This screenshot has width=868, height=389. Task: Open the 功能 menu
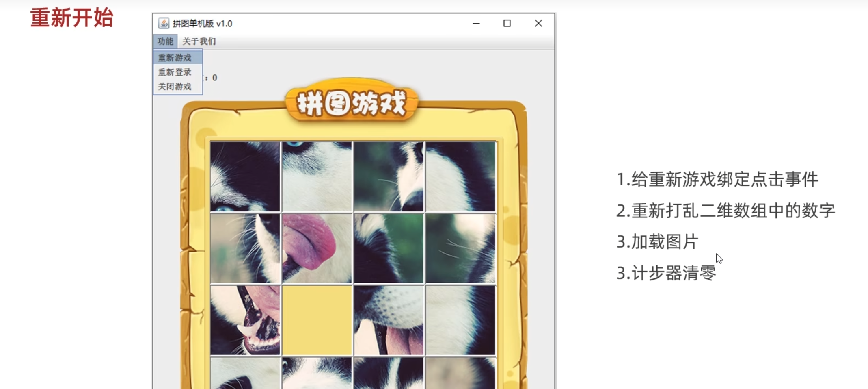(165, 41)
